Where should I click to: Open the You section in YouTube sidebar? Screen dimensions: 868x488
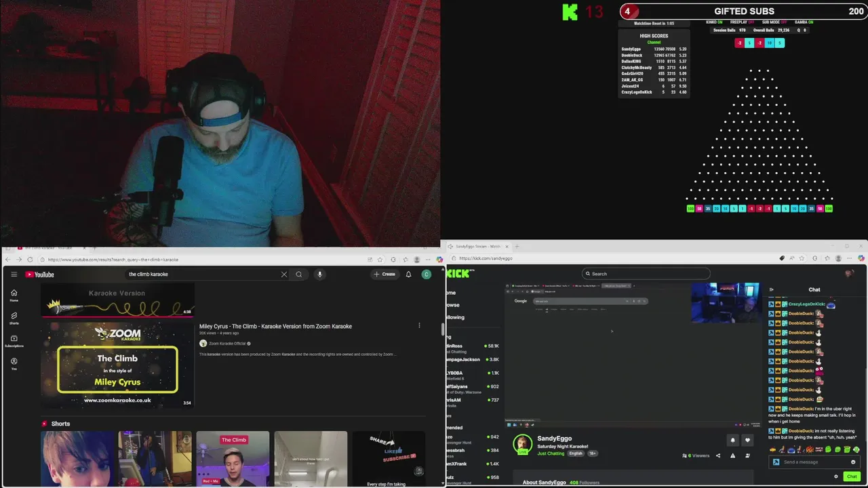tap(14, 364)
